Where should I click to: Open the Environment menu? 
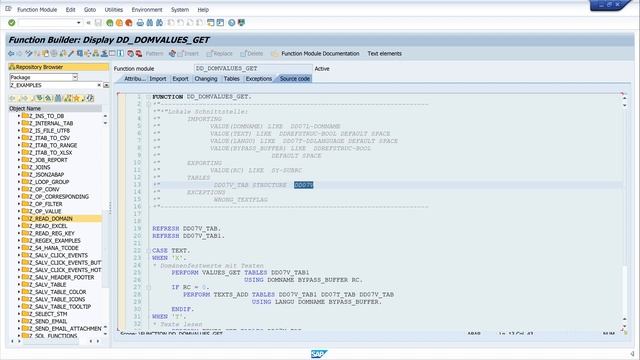coord(147,9)
